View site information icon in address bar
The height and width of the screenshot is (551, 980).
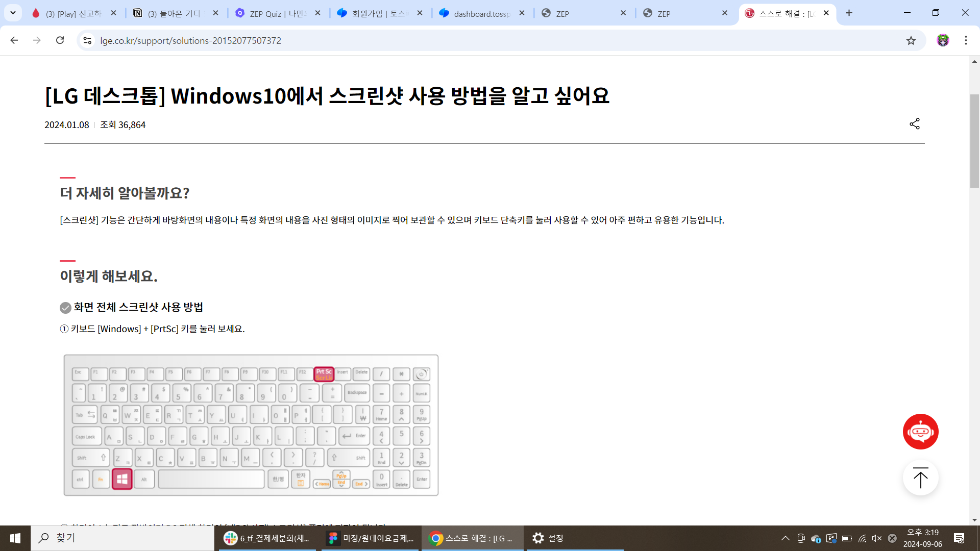pos(87,40)
